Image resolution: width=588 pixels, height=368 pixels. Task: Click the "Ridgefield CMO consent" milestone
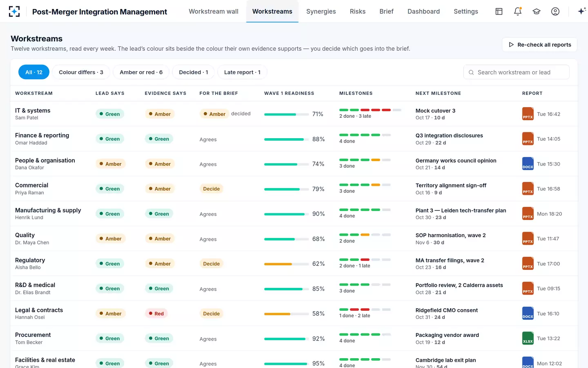[447, 310]
